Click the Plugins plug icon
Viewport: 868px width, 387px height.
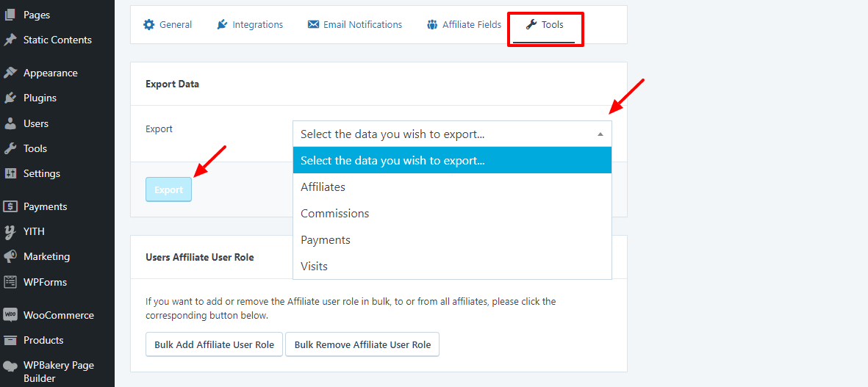point(10,98)
